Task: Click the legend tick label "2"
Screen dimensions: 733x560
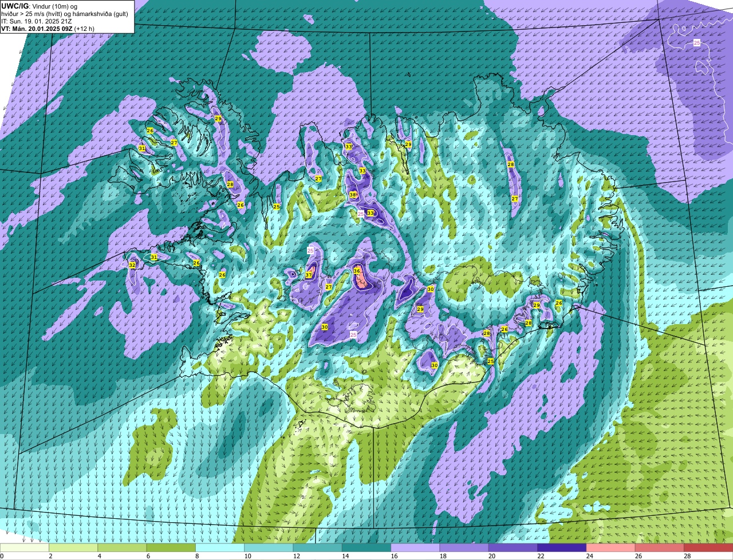Action: 50,556
